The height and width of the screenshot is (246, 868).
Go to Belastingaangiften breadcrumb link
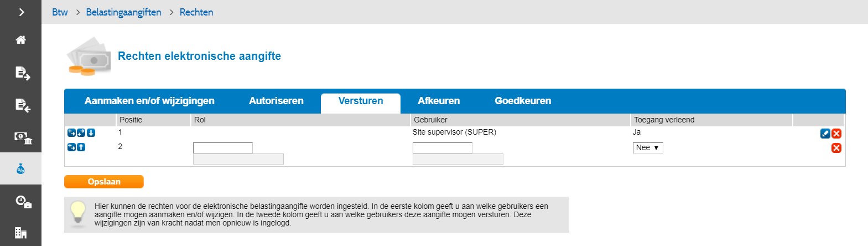click(124, 12)
